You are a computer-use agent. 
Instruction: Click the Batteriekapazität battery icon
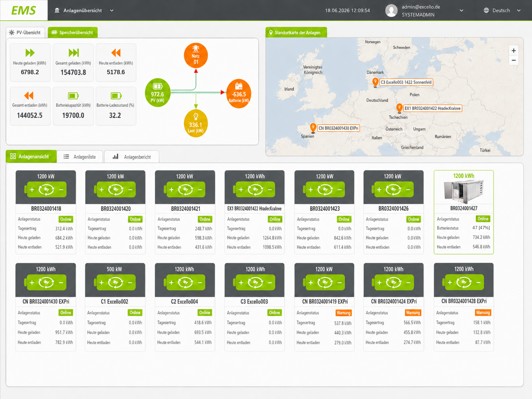click(x=73, y=96)
